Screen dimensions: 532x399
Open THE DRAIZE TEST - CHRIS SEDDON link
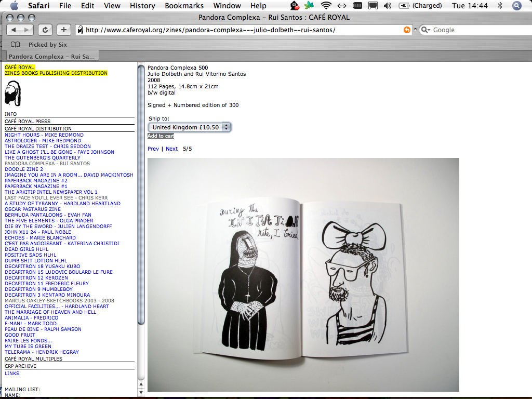(x=48, y=146)
